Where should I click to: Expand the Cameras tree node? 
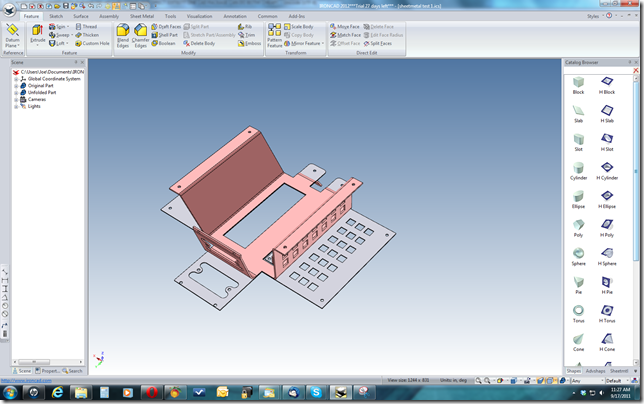coord(16,99)
